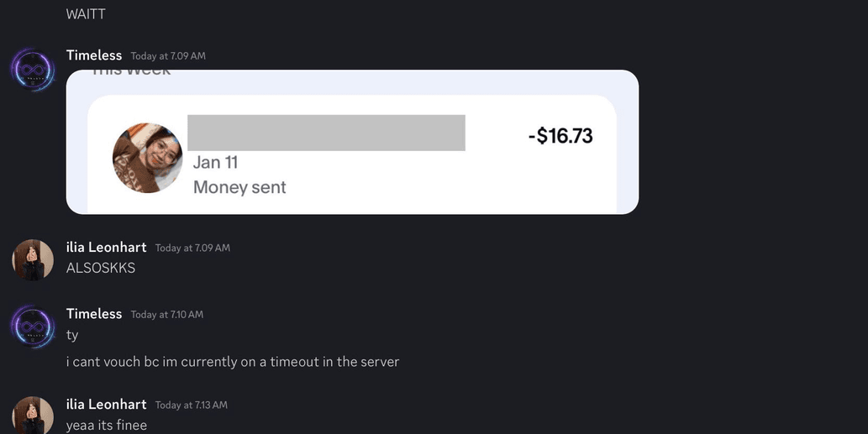This screenshot has width=868, height=434.
Task: Select ilia Leonhart username above ALSOSKKS
Action: tap(106, 247)
